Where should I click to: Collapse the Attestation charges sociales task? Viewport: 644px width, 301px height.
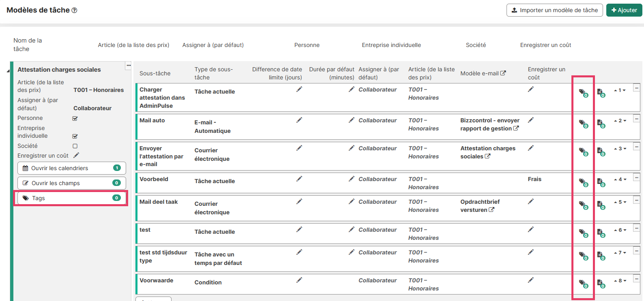coord(8,71)
